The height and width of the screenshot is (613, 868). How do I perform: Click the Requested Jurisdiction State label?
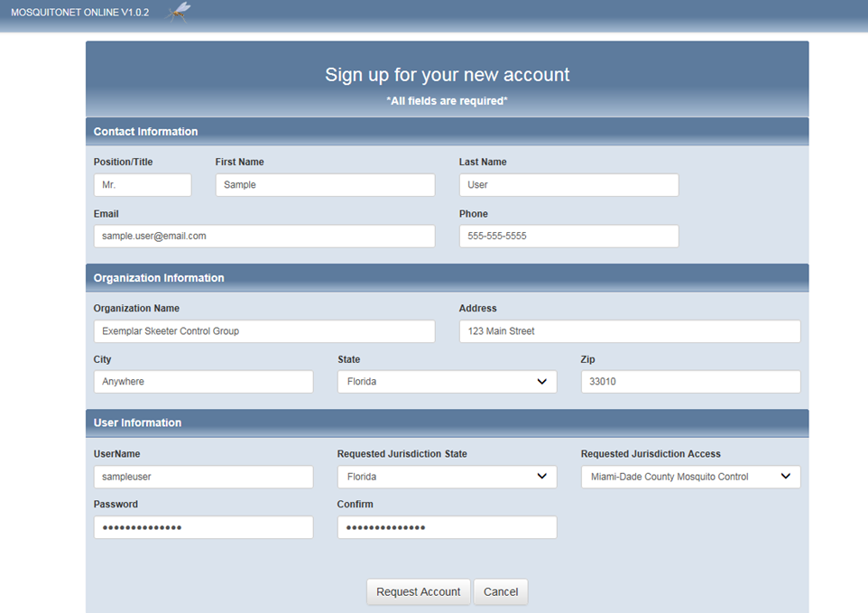tap(402, 454)
